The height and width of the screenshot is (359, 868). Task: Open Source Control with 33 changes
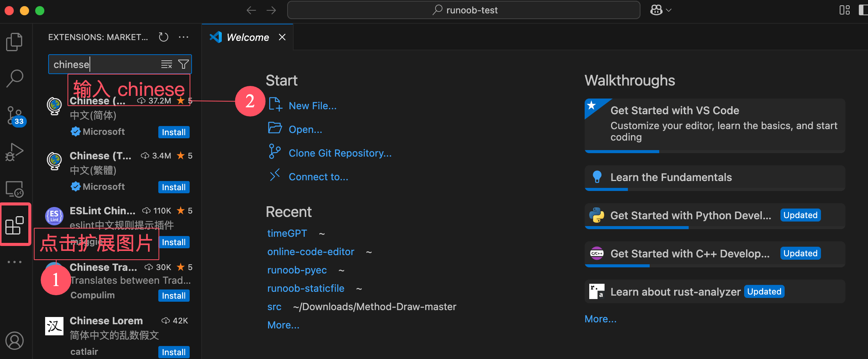pyautogui.click(x=15, y=115)
